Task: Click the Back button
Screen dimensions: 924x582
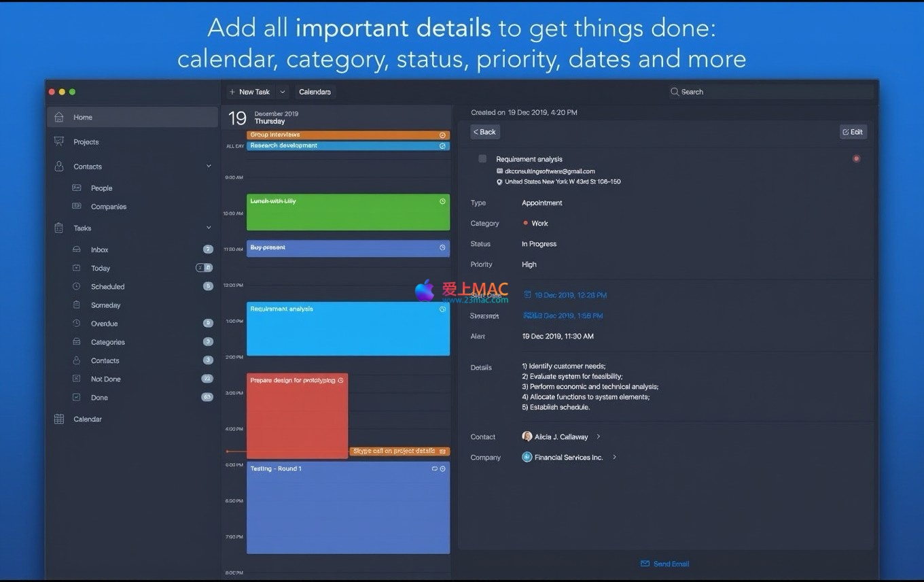Action: 485,132
